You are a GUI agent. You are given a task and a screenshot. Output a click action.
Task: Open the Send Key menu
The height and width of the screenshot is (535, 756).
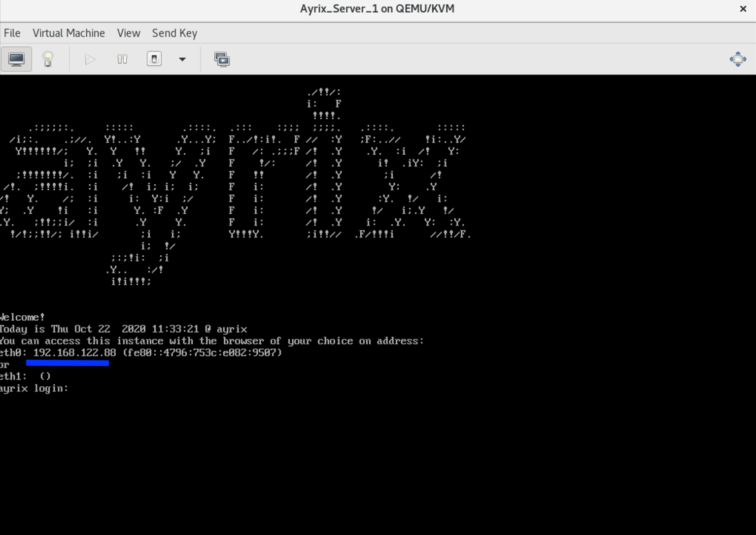tap(174, 33)
